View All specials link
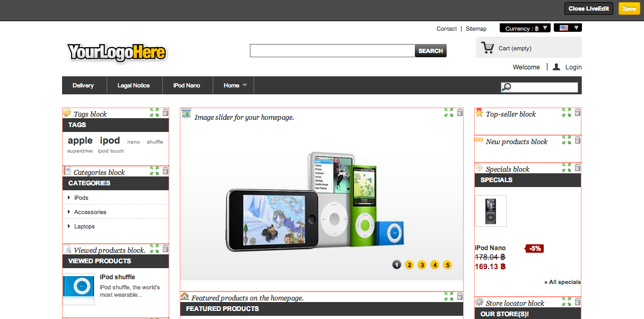The width and height of the screenshot is (644, 319). point(562,282)
